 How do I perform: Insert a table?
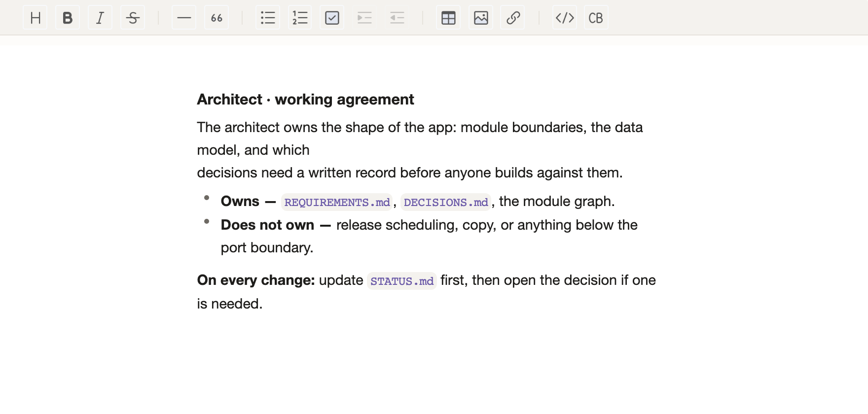[448, 18]
